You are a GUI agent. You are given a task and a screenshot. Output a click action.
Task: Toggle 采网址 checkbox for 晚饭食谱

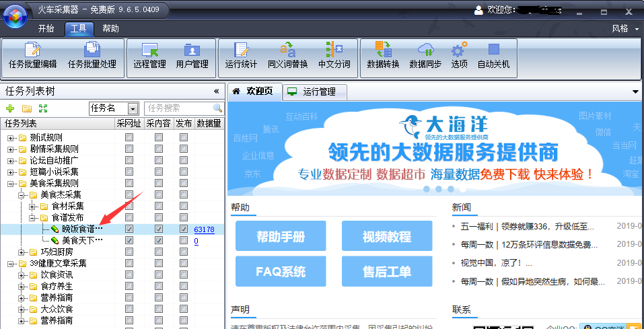coord(129,229)
